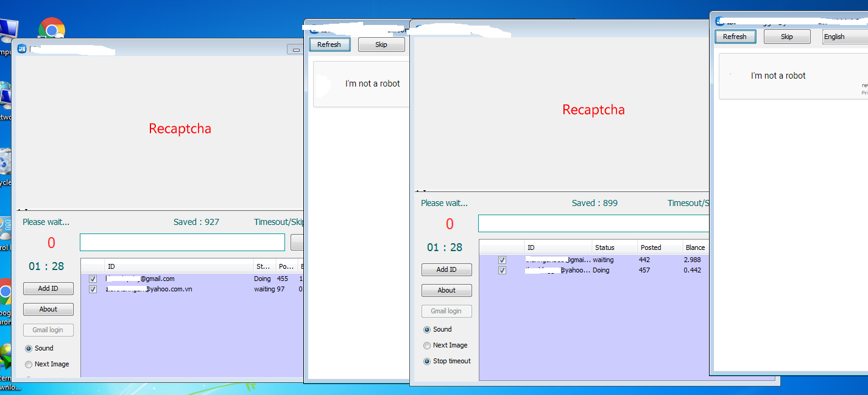This screenshot has height=395, width=868.
Task: Click the 2.988 balance value
Action: [x=692, y=260]
